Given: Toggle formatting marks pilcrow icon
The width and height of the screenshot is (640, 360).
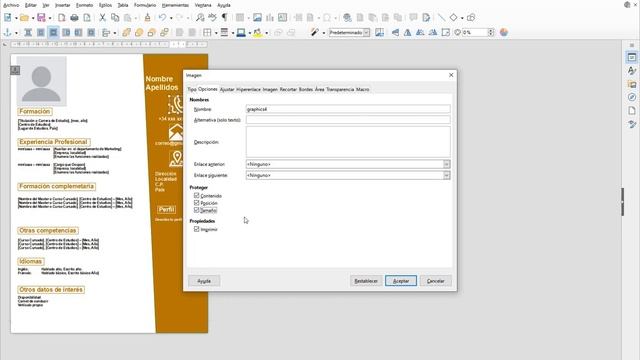Looking at the screenshot, I should (224, 18).
